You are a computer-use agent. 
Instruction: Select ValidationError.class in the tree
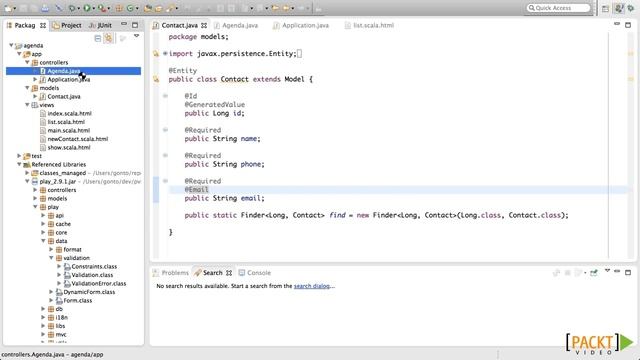tap(99, 284)
